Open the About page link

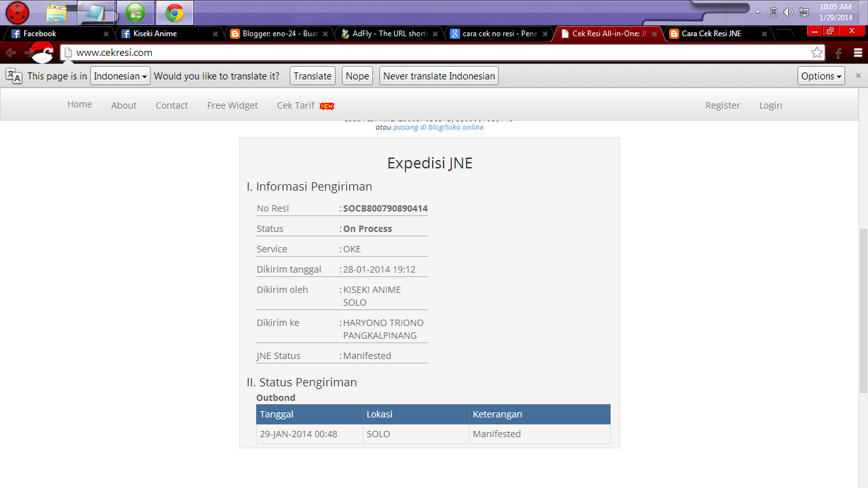point(124,105)
